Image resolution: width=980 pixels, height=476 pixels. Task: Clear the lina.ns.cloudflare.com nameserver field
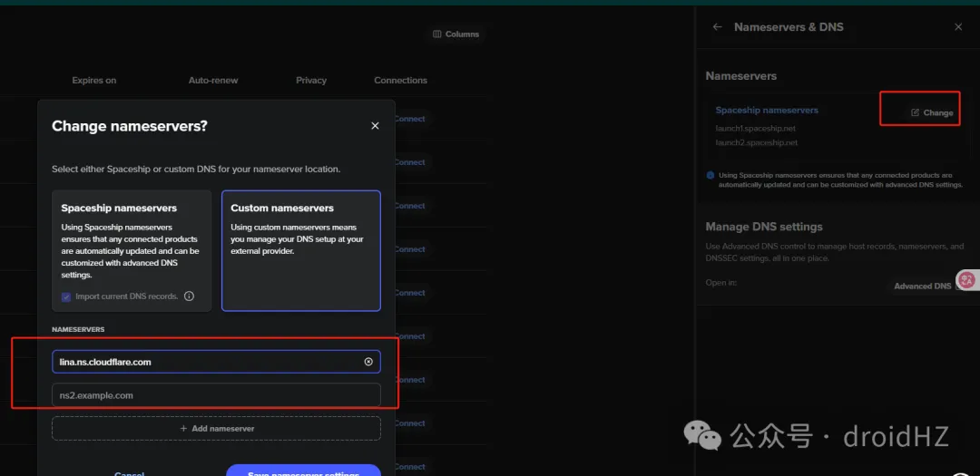tap(368, 362)
